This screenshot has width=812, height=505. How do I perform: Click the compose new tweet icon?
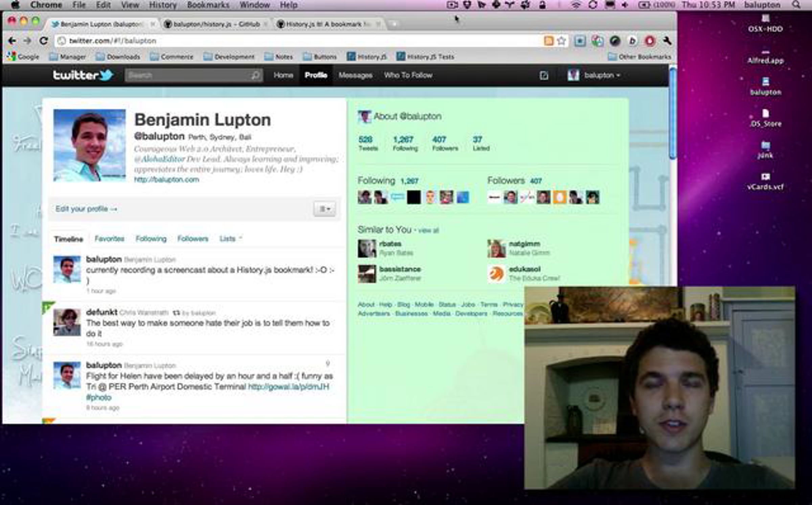(544, 75)
